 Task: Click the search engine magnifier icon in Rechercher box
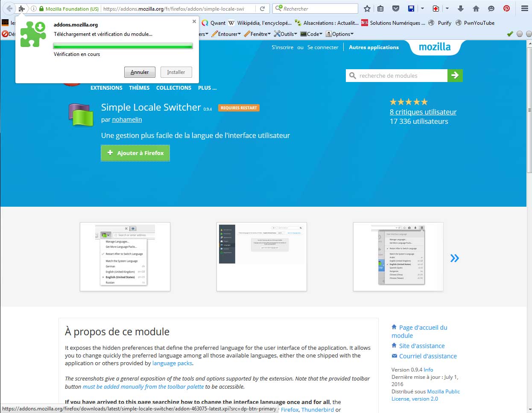coord(279,9)
